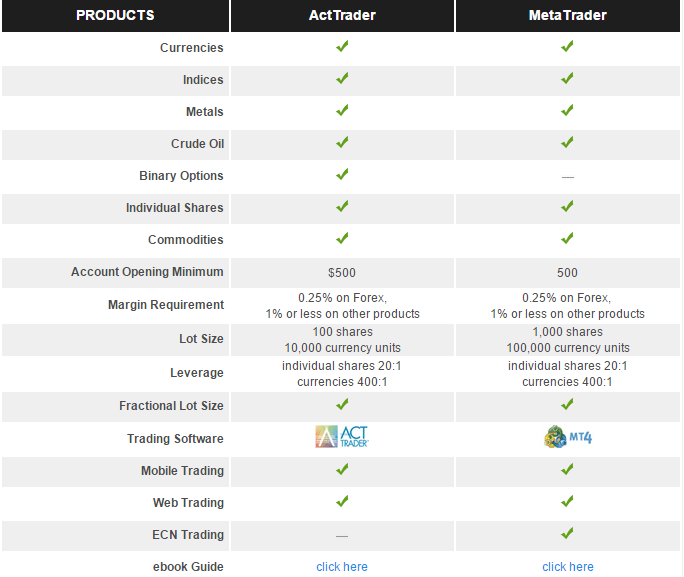The height and width of the screenshot is (577, 684).
Task: Click MetaTrader checkmark in Currencies row
Action: pos(567,46)
